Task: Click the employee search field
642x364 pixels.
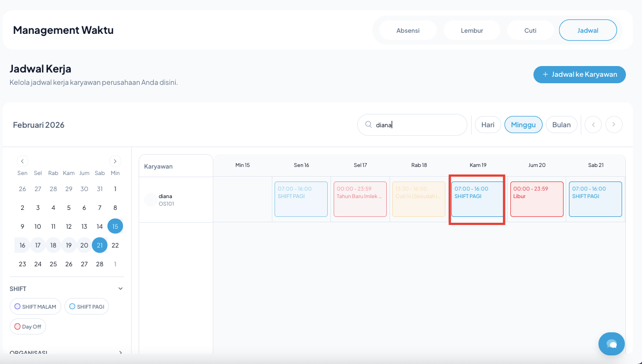Action: (x=419, y=125)
